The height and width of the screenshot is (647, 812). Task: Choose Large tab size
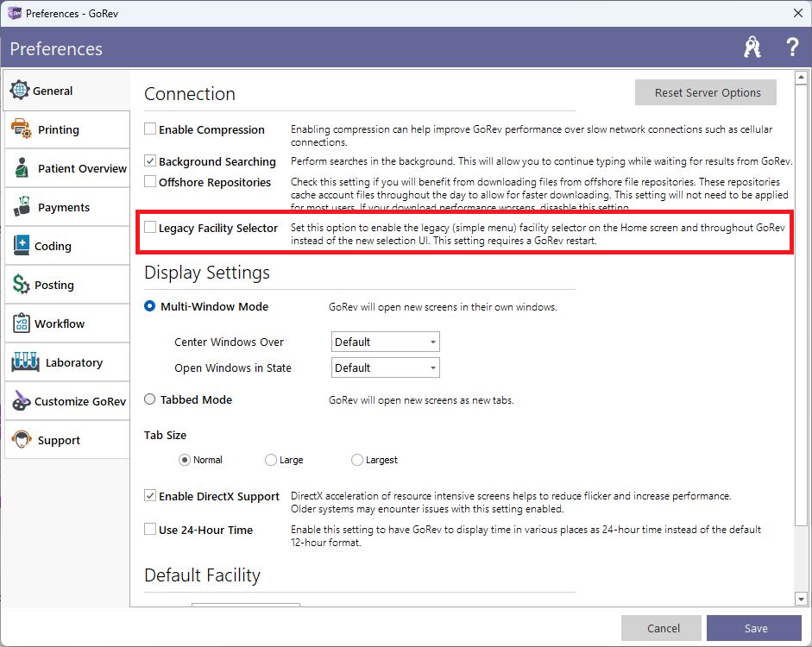pyautogui.click(x=270, y=460)
